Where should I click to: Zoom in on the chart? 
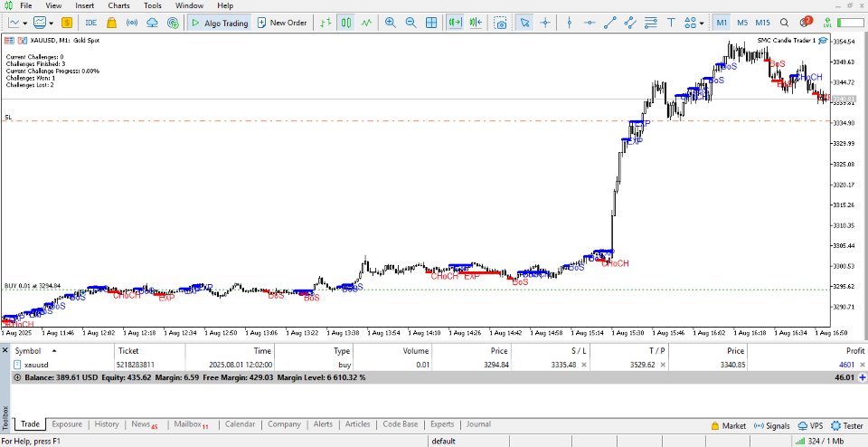point(391,23)
